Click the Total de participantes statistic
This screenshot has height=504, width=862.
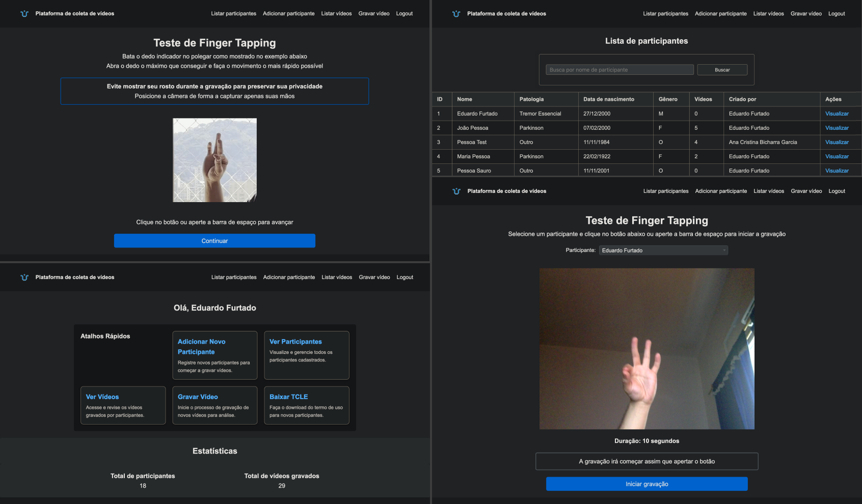(x=143, y=481)
